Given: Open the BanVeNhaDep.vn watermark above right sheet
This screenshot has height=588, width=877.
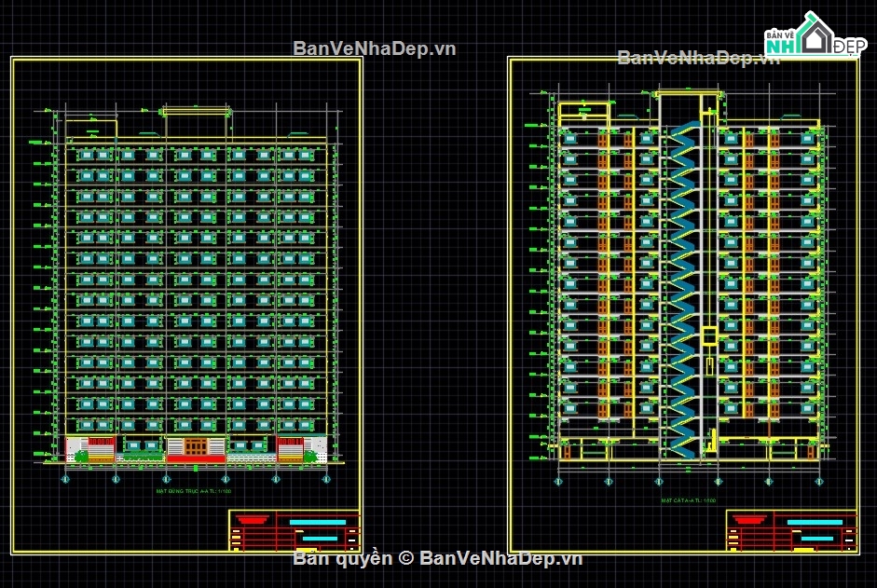Looking at the screenshot, I should point(698,57).
